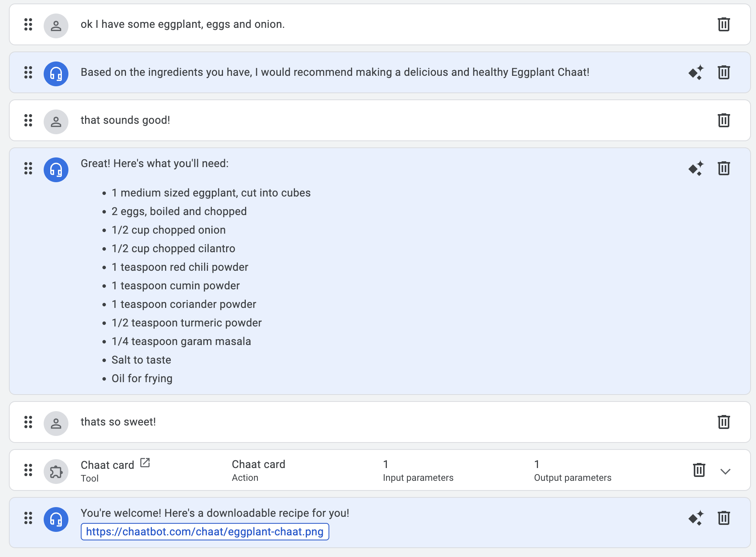Delete the 'thats so sweet!' message

(x=724, y=422)
